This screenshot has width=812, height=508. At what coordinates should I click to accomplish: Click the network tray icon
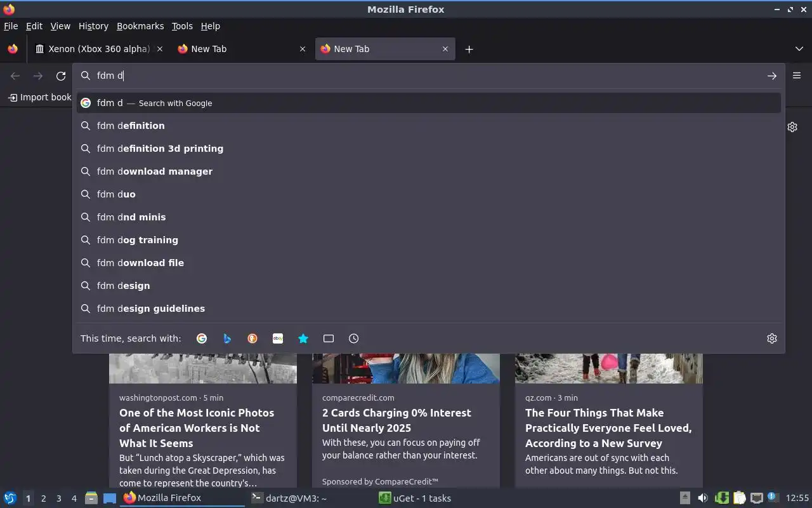tap(756, 498)
